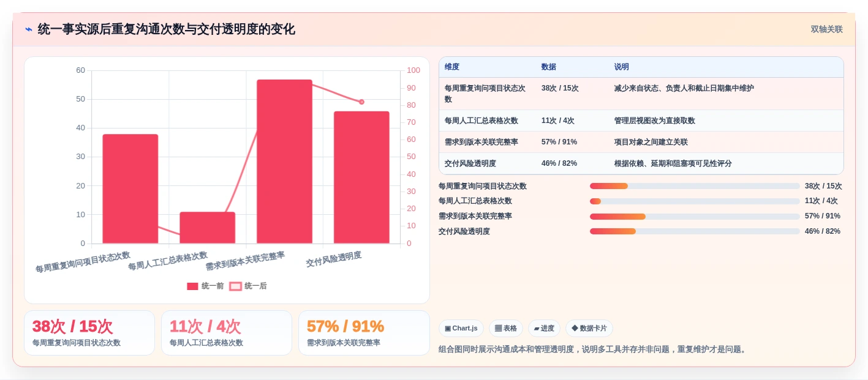Image resolution: width=868 pixels, height=380 pixels.
Task: Click the 根据依赖、延期和阻塞项可见性评分 cell
Action: [x=673, y=163]
